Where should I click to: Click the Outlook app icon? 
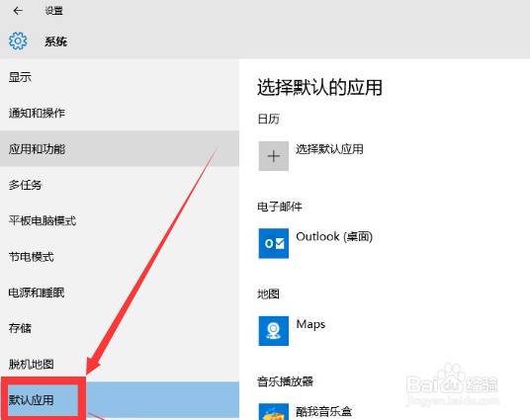(x=274, y=243)
